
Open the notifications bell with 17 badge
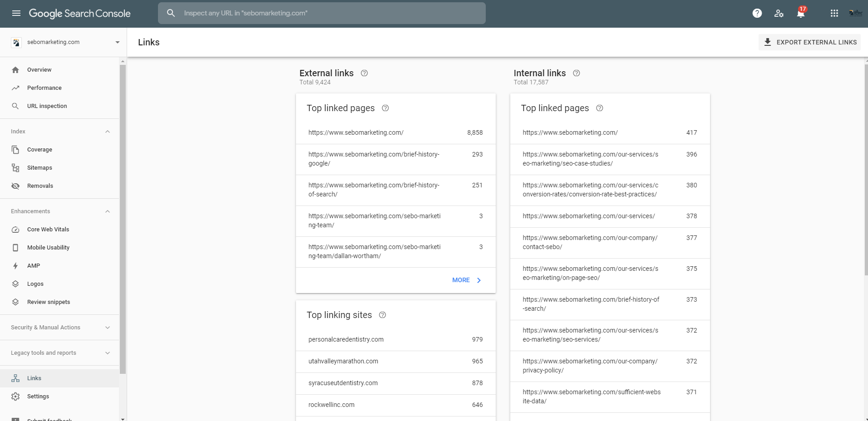801,13
